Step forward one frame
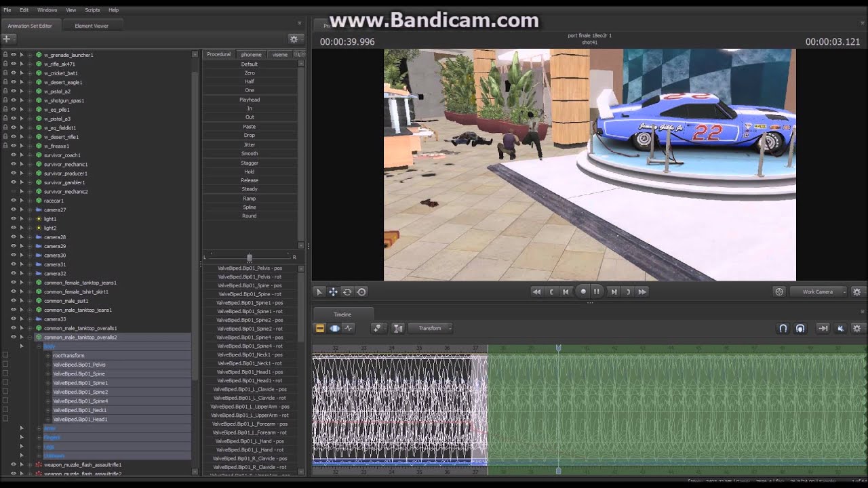 614,292
